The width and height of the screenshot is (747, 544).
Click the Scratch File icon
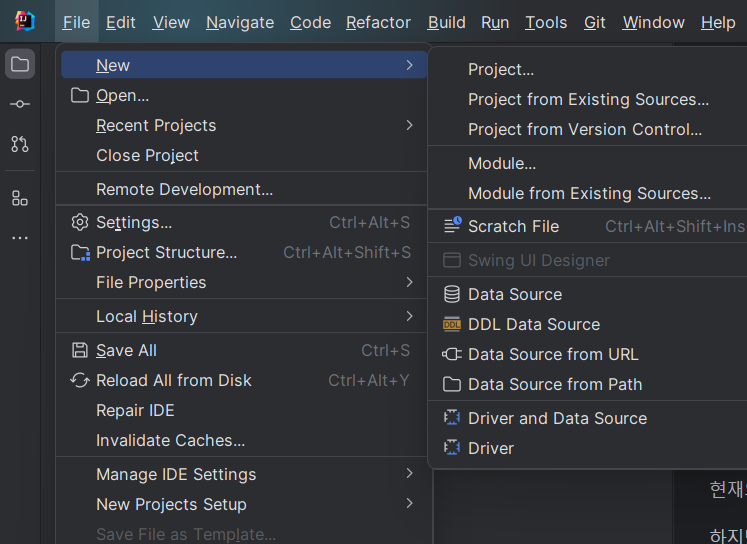(x=452, y=226)
